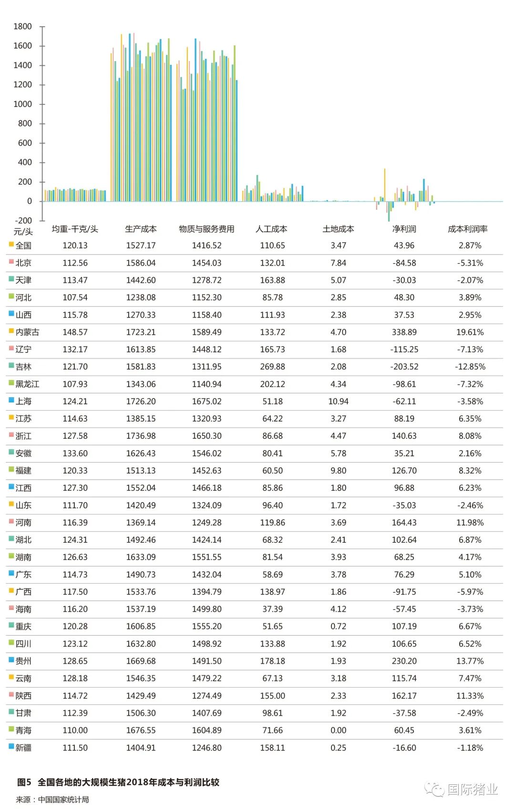Click the 图5 figure caption title
The width and height of the screenshot is (515, 812).
click(118, 782)
